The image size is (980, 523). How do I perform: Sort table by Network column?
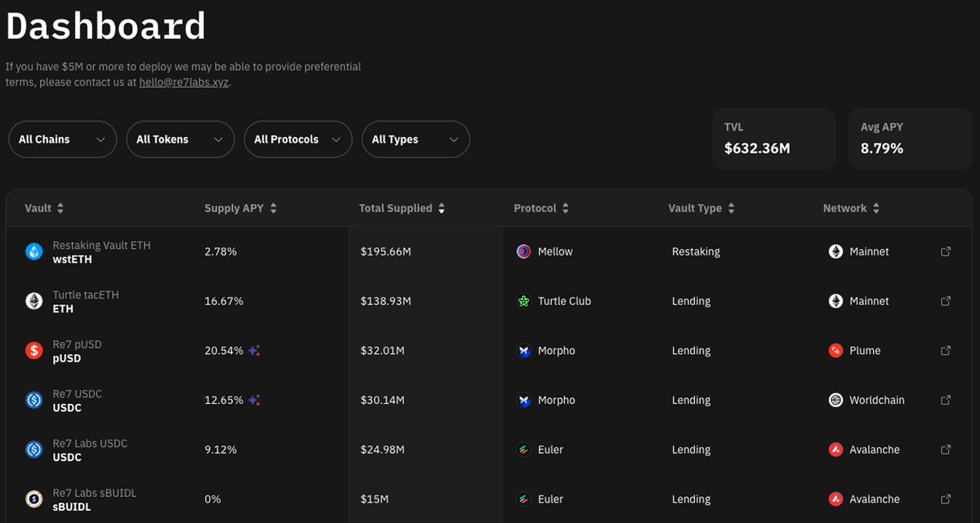pyautogui.click(x=852, y=208)
